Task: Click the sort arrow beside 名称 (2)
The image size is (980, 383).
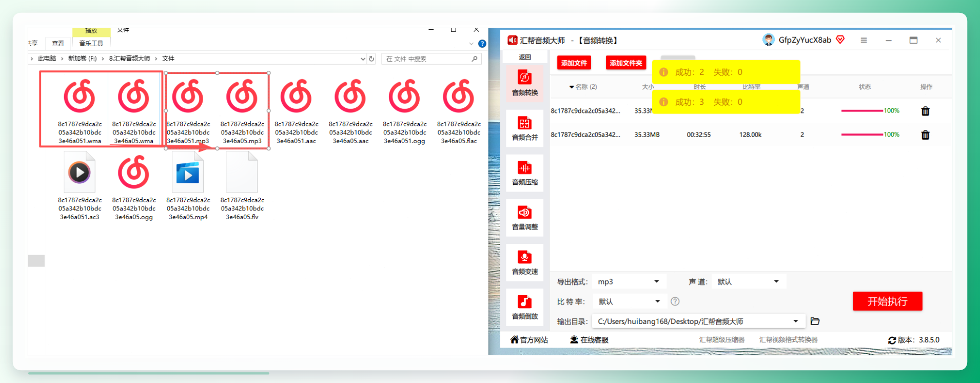Action: (572, 87)
